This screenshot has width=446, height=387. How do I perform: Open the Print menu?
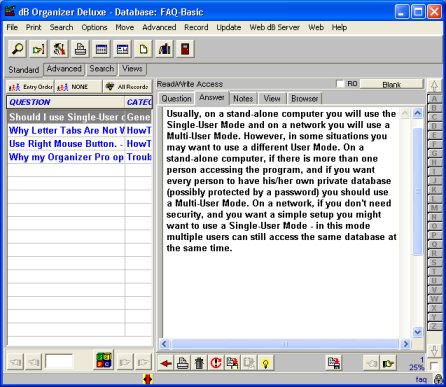(34, 27)
